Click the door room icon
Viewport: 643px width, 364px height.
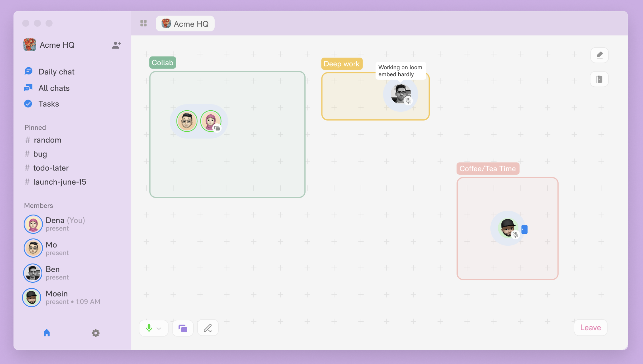pyautogui.click(x=599, y=79)
